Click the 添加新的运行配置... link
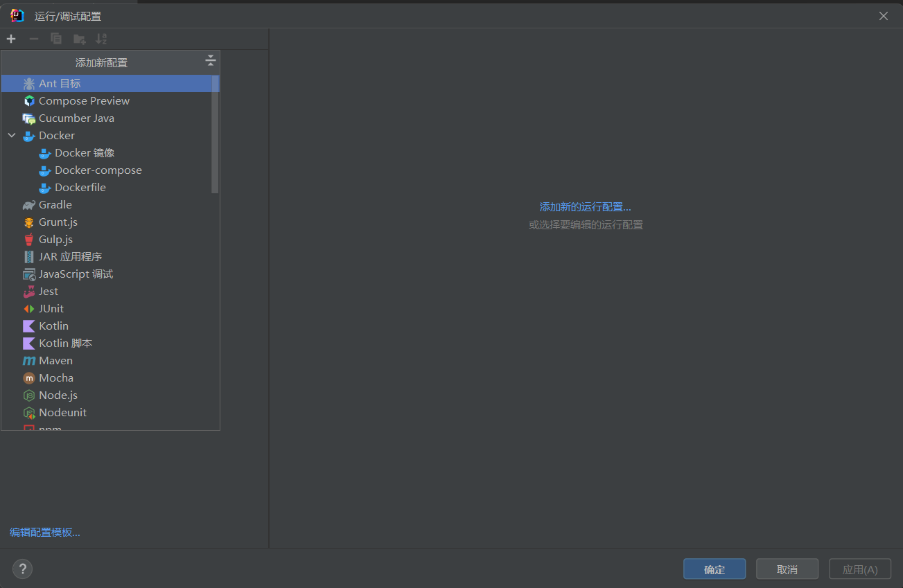Image resolution: width=903 pixels, height=588 pixels. click(586, 207)
